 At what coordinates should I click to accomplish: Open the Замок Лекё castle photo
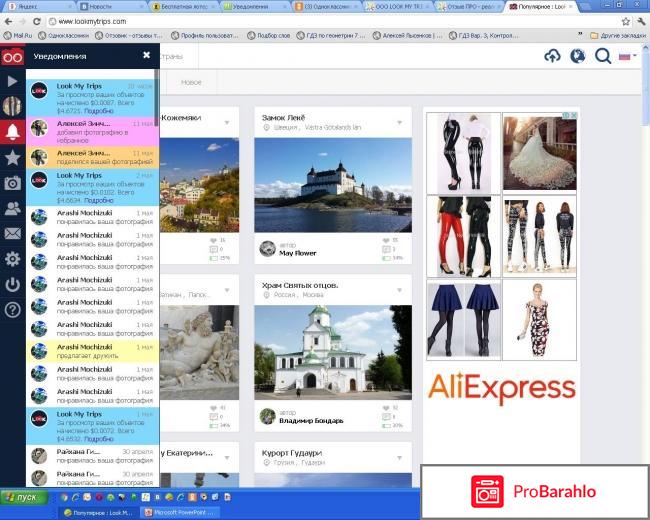coord(333,185)
